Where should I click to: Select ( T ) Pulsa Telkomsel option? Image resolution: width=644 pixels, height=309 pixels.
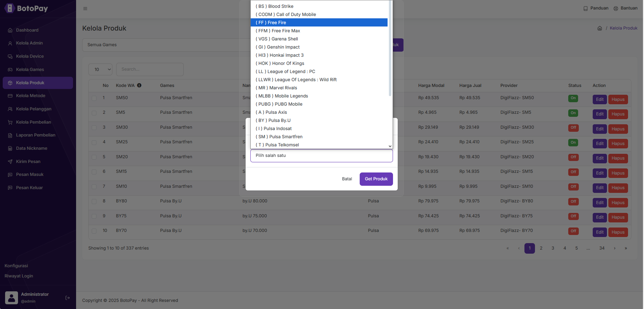point(319,145)
